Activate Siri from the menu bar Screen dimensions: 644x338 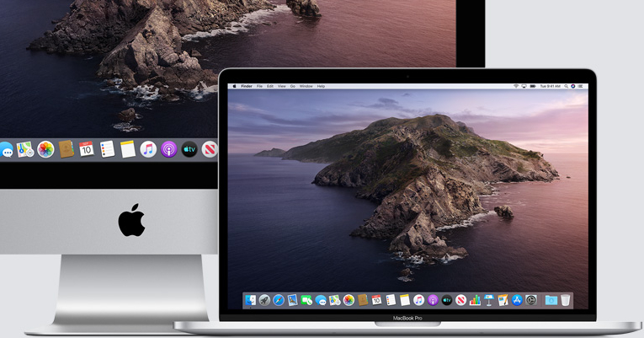pyautogui.click(x=573, y=86)
